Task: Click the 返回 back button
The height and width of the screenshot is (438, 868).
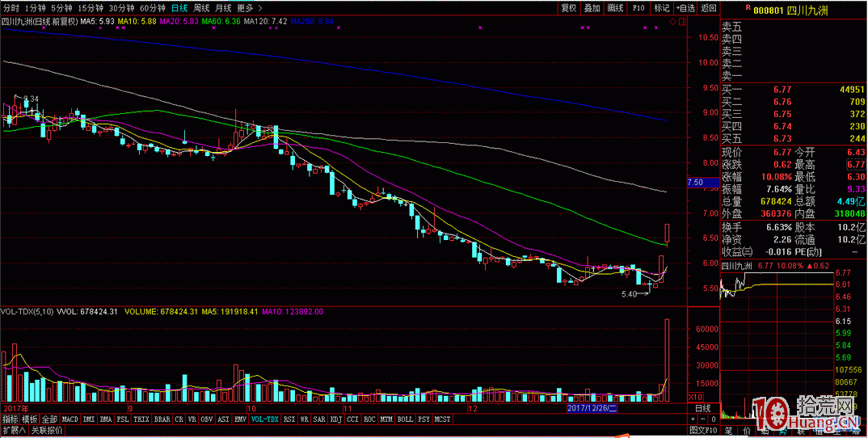Action: (708, 8)
